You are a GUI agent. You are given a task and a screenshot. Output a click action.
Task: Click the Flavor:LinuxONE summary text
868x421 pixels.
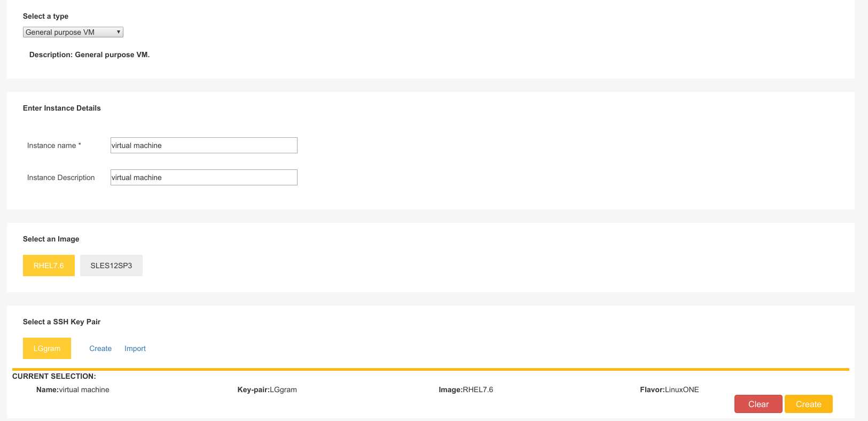point(669,389)
